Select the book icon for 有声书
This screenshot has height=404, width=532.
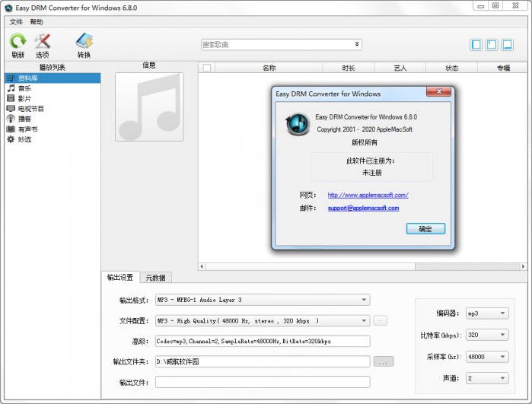coord(11,129)
